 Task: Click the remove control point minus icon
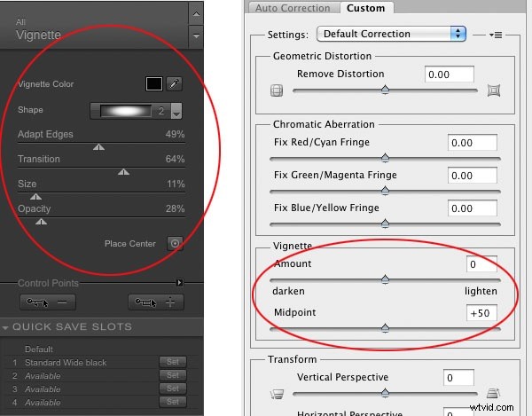click(48, 302)
